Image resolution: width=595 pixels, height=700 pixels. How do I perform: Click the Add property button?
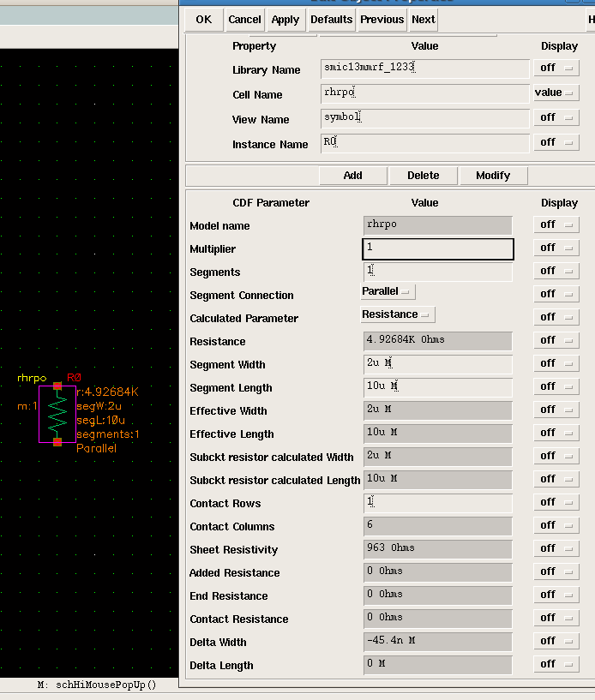tap(353, 176)
